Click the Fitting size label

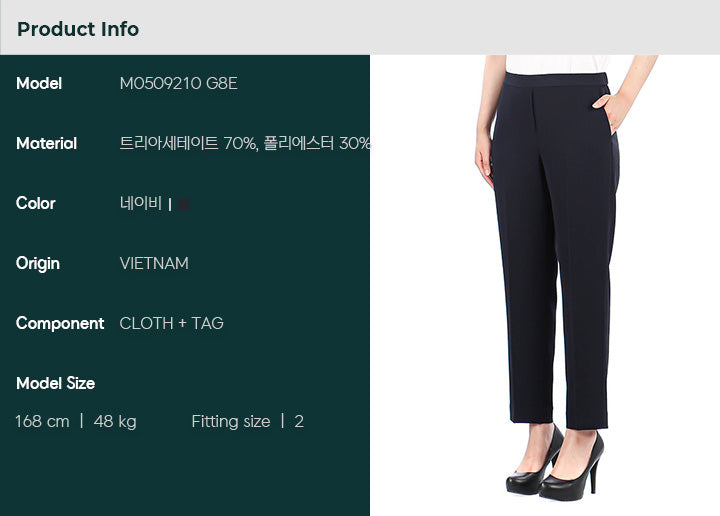click(231, 421)
